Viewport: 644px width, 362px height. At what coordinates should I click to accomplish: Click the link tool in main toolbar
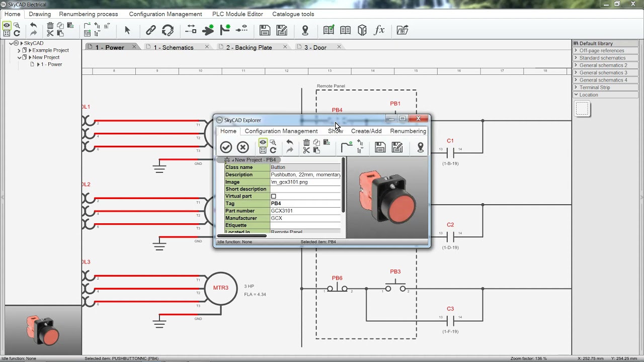pyautogui.click(x=151, y=31)
